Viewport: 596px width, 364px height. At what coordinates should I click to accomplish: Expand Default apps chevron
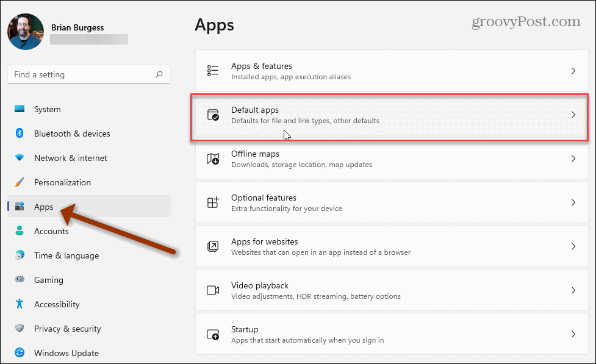point(573,115)
